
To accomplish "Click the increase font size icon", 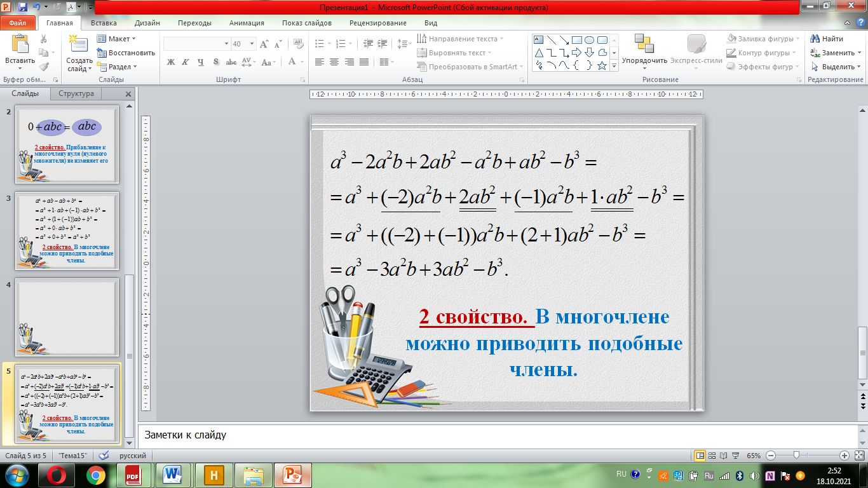I will pos(264,44).
